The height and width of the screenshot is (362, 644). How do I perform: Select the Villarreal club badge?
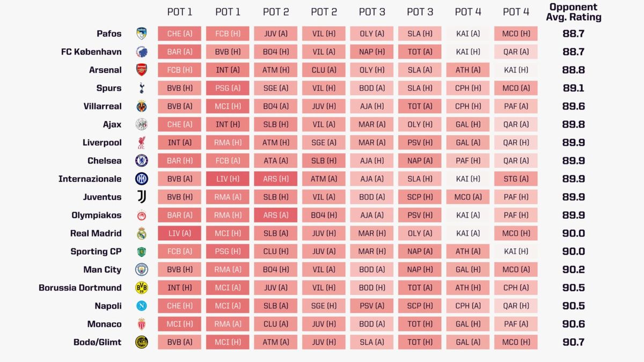point(141,106)
